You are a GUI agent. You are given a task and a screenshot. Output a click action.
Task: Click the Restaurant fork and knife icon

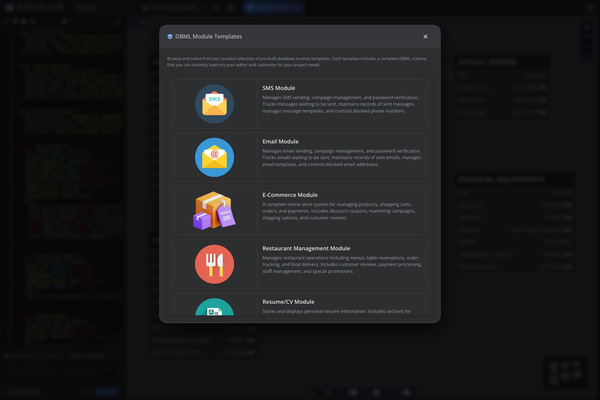(x=214, y=264)
